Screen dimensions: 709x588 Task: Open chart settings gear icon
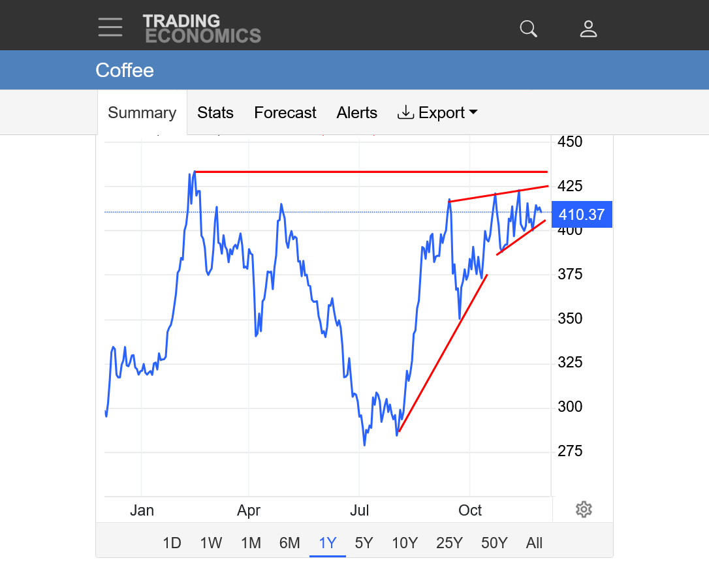click(584, 510)
